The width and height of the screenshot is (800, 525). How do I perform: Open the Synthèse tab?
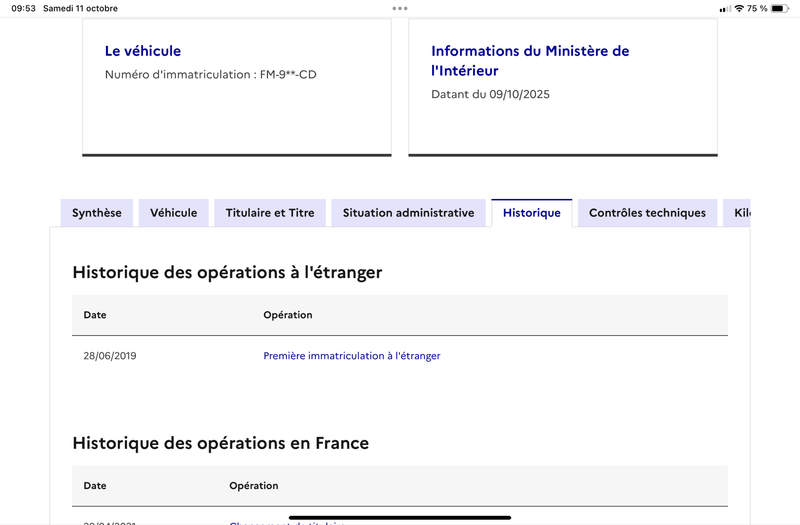pyautogui.click(x=96, y=213)
